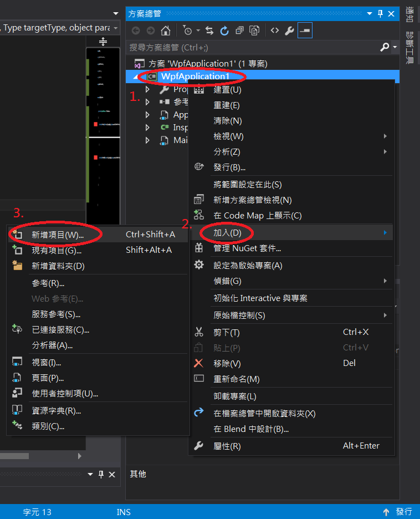
Task: Click the Back arrow in Solution Explorer toolbar
Action: 136,31
